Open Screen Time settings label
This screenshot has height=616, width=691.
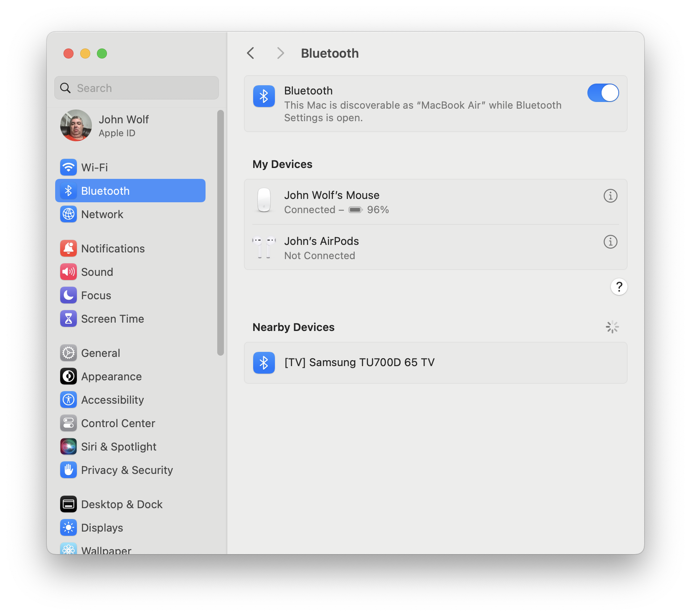point(112,319)
